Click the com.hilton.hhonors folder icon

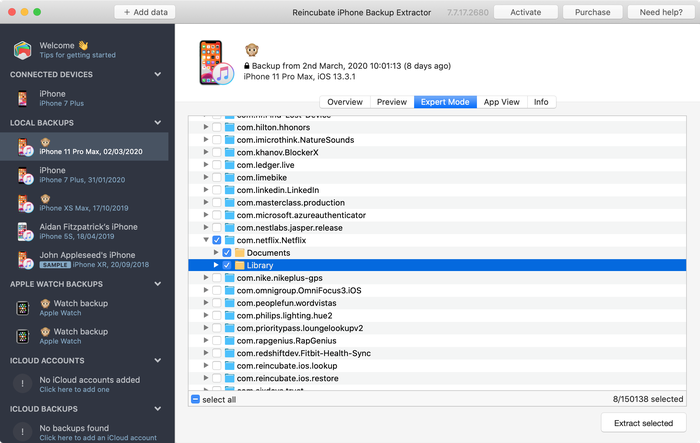coord(229,127)
